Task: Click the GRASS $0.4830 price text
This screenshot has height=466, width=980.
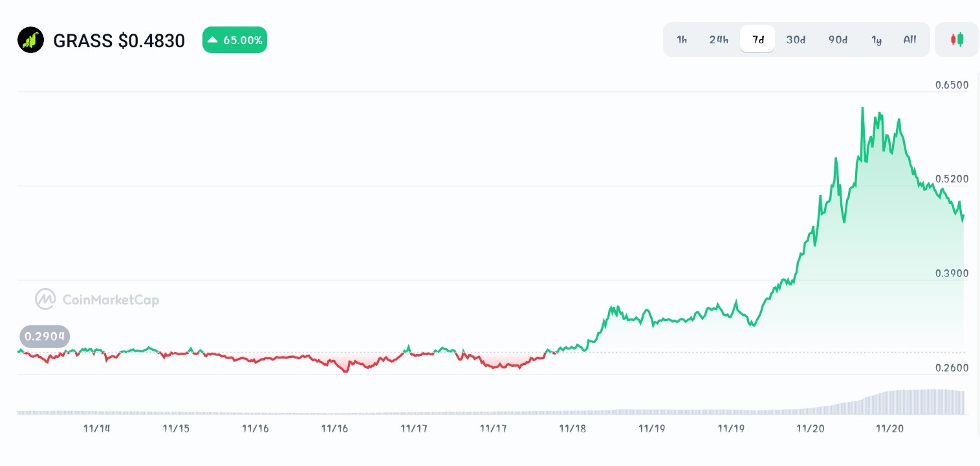Action: [x=119, y=40]
